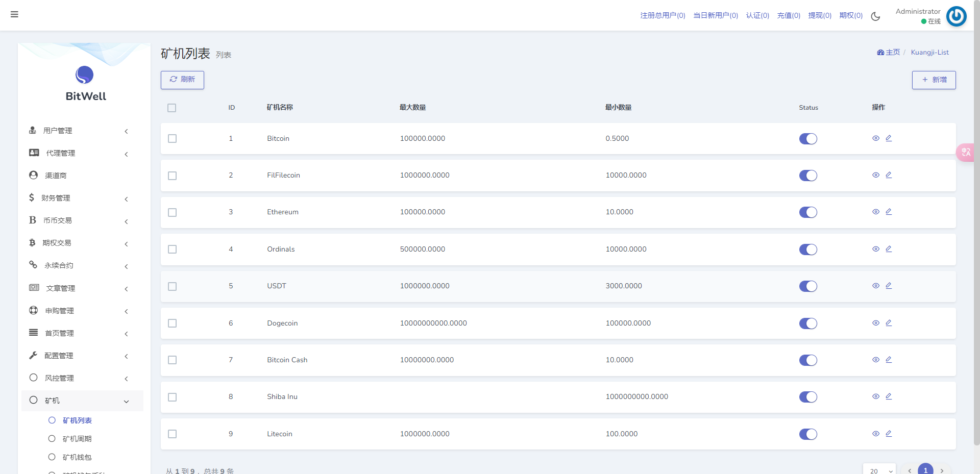980x474 pixels.
Task: Go to next pagination page
Action: [x=942, y=470]
